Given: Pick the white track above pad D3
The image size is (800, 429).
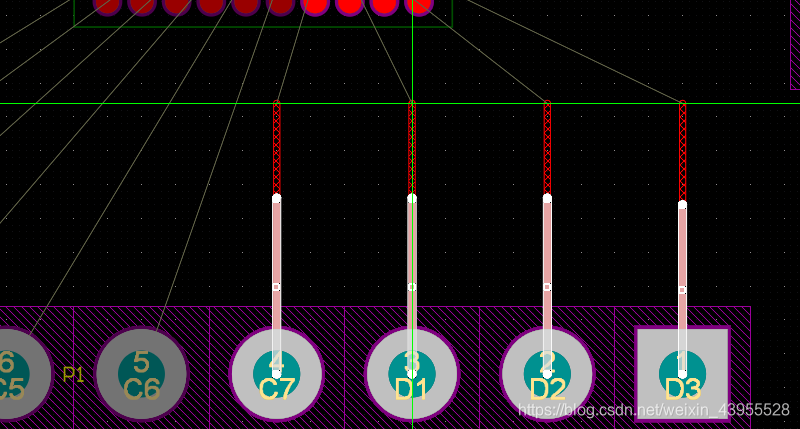Looking at the screenshot, I should 682,250.
